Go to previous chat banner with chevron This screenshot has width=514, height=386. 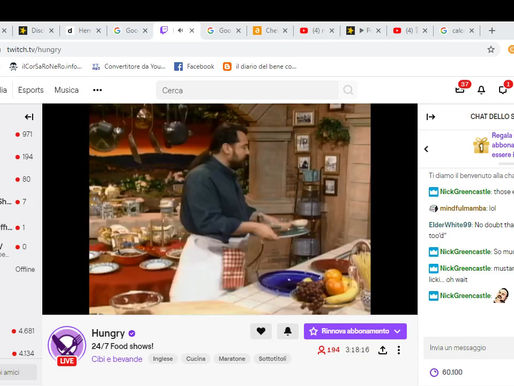click(426, 149)
